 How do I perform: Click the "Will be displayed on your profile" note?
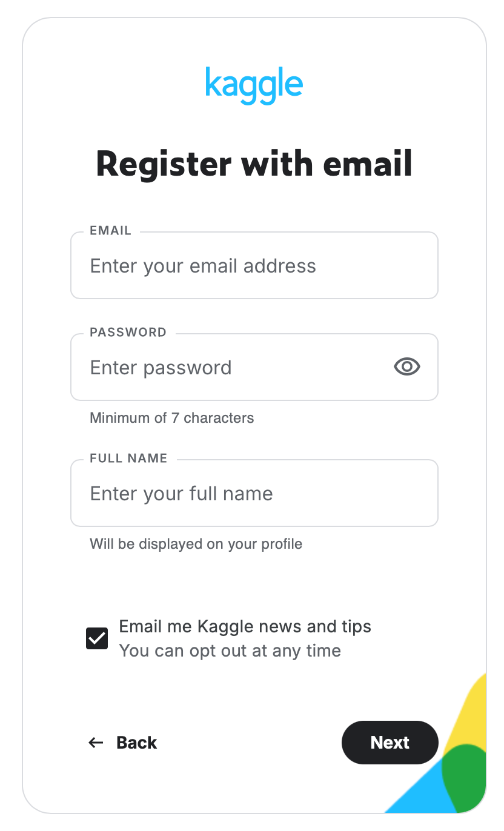pyautogui.click(x=196, y=544)
